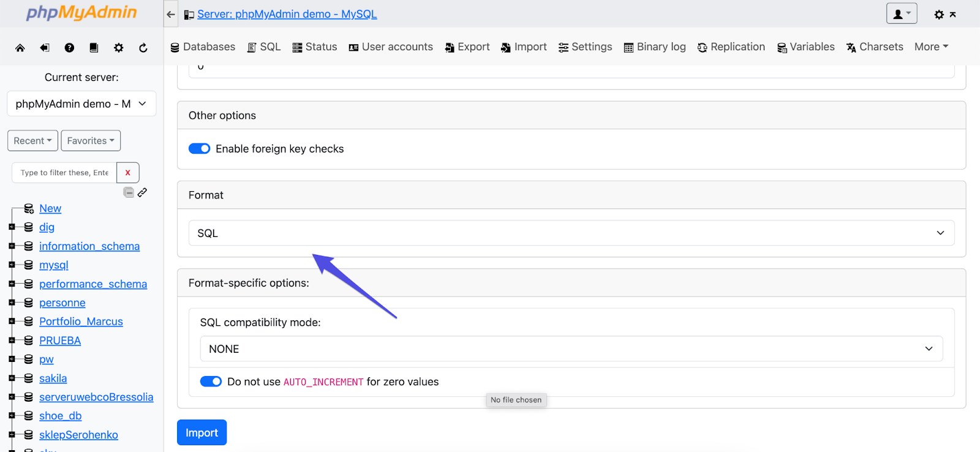Open the MySQL documentation book icon
This screenshot has height=452, width=980.
(94, 48)
